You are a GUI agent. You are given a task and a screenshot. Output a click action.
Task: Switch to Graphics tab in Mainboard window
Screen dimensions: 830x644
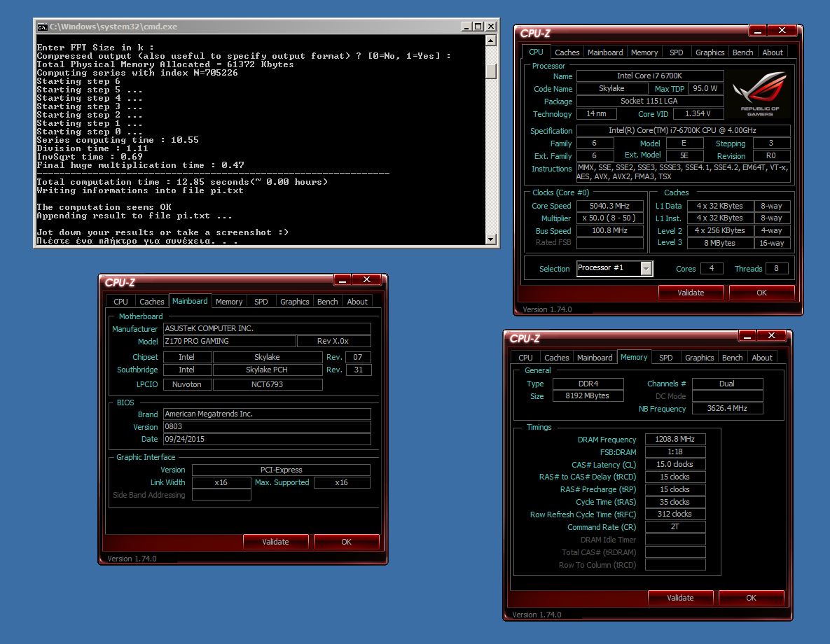pos(294,302)
